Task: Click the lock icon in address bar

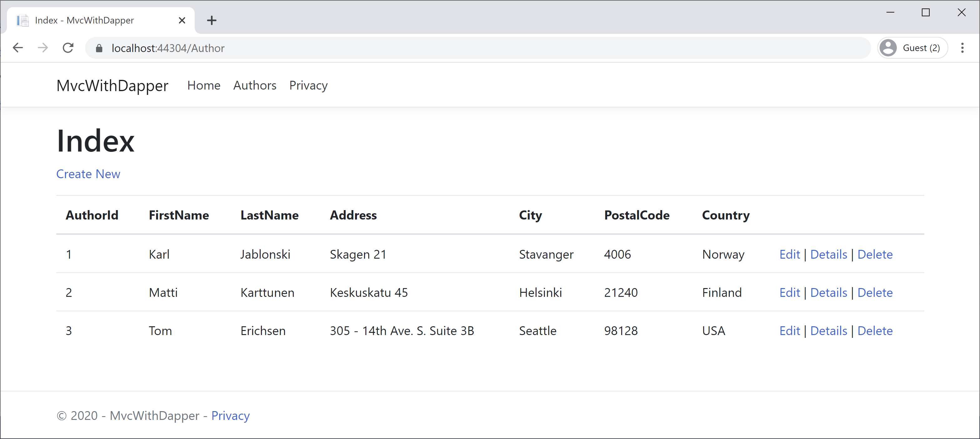Action: point(99,48)
